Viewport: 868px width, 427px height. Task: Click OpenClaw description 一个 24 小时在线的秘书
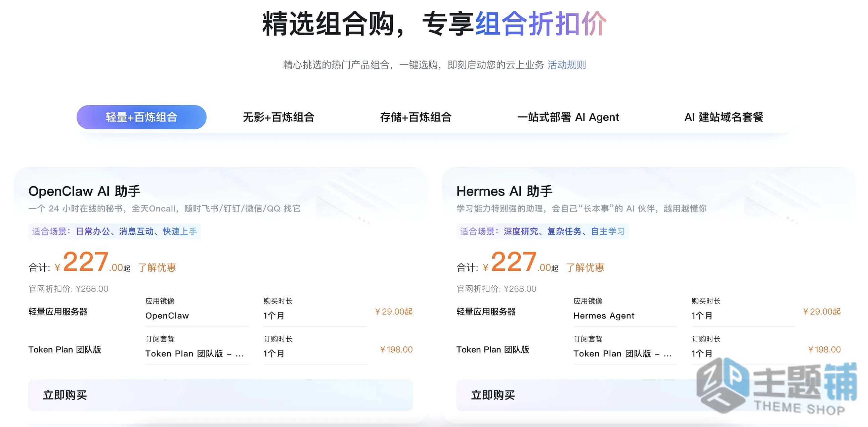coord(165,208)
